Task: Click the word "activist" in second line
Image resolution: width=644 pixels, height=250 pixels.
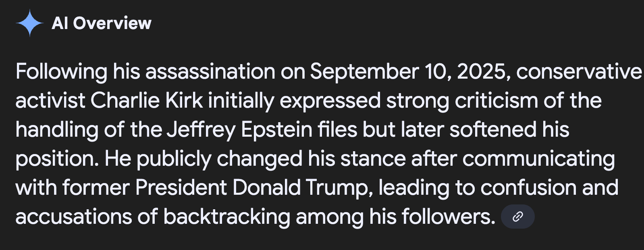Action: pyautogui.click(x=50, y=101)
